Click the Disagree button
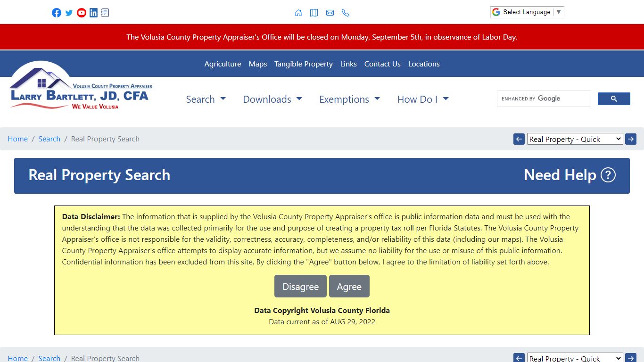The height and width of the screenshot is (362, 644). pyautogui.click(x=300, y=287)
